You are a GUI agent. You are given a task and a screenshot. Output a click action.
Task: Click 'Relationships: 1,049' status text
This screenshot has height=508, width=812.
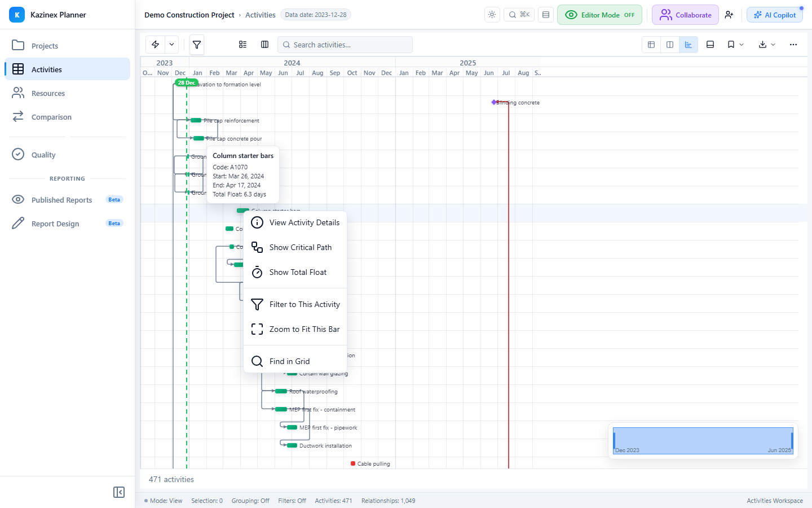[x=389, y=501]
